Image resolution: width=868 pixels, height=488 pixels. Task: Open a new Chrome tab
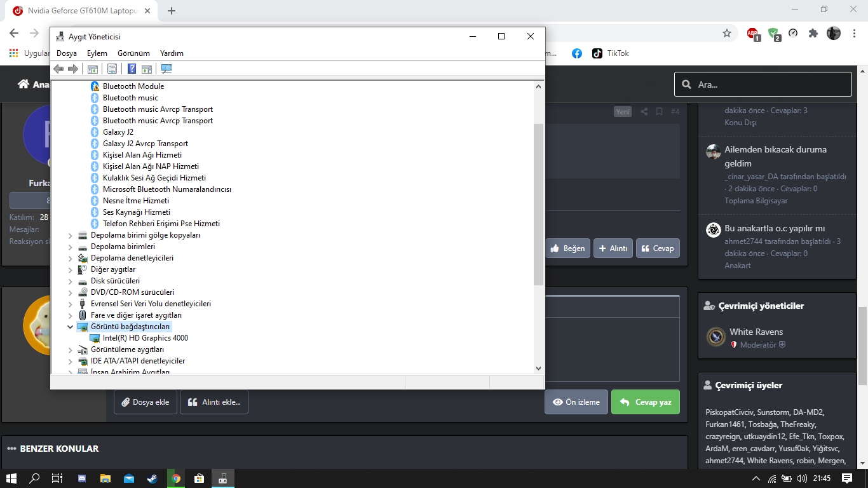click(172, 11)
